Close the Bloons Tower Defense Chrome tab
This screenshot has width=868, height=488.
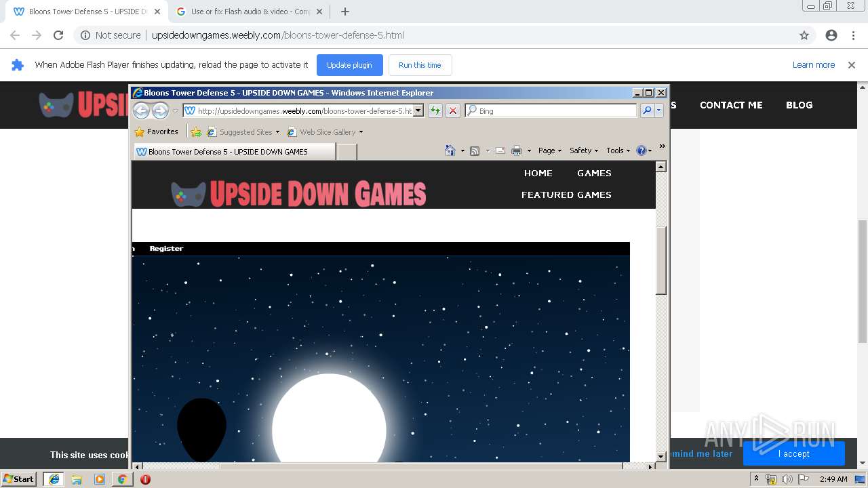tap(157, 12)
